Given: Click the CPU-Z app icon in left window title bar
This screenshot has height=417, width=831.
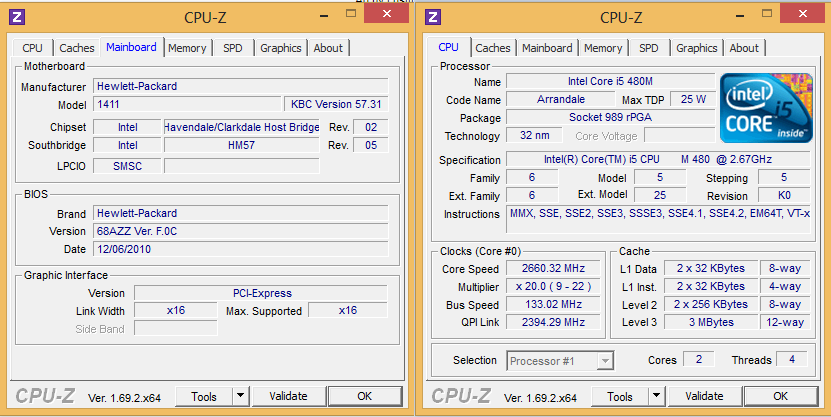Looking at the screenshot, I should point(17,17).
